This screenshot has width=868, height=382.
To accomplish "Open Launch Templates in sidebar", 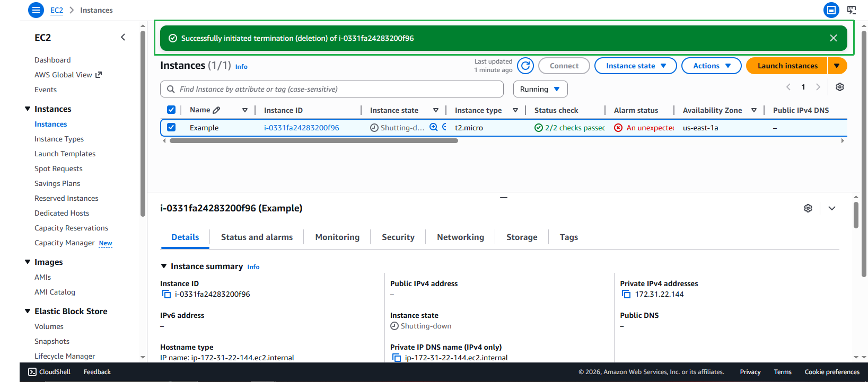I will pyautogui.click(x=65, y=154).
